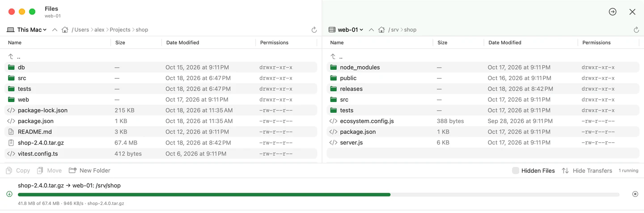Image resolution: width=644 pixels, height=213 pixels.
Task: Sort the remote pane by Date Modified
Action: click(505, 43)
